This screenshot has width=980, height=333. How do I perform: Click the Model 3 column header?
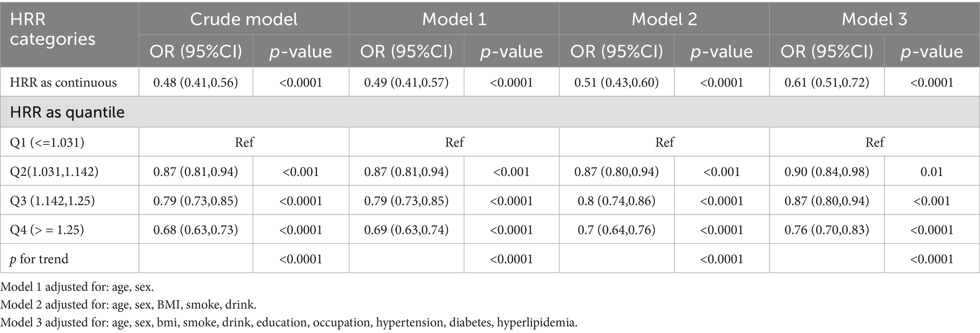coord(874,19)
